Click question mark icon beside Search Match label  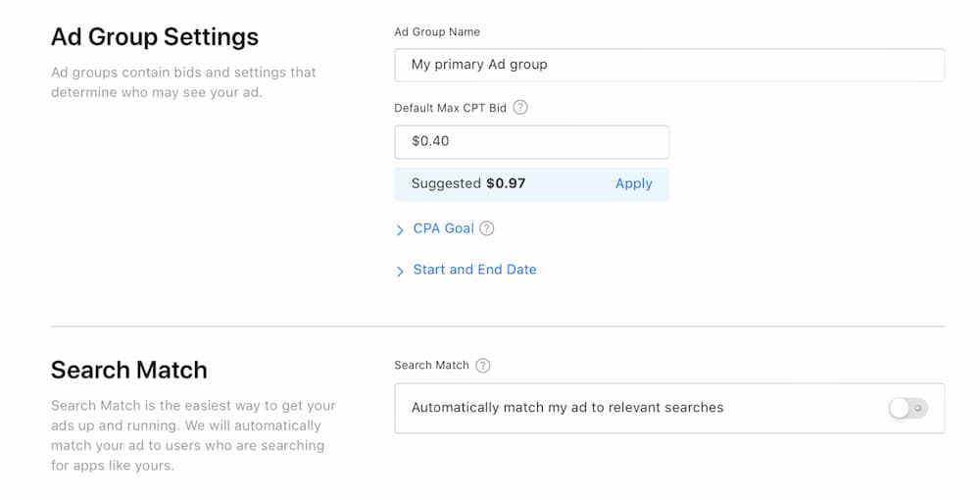[482, 366]
